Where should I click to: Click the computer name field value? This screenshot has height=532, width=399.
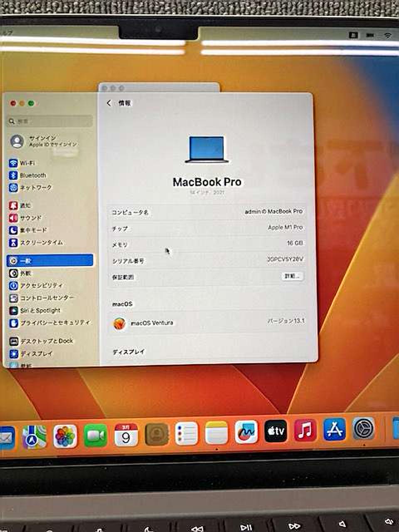tap(273, 212)
